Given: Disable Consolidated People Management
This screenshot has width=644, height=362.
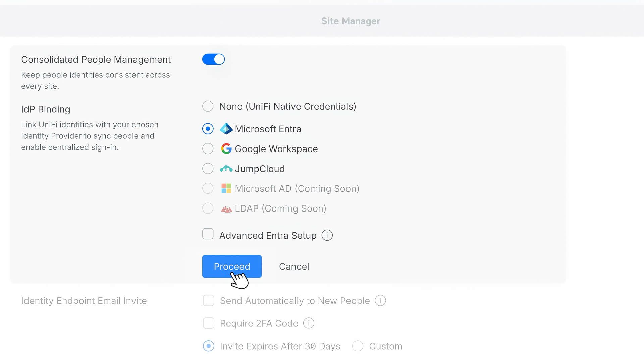Looking at the screenshot, I should 213,59.
